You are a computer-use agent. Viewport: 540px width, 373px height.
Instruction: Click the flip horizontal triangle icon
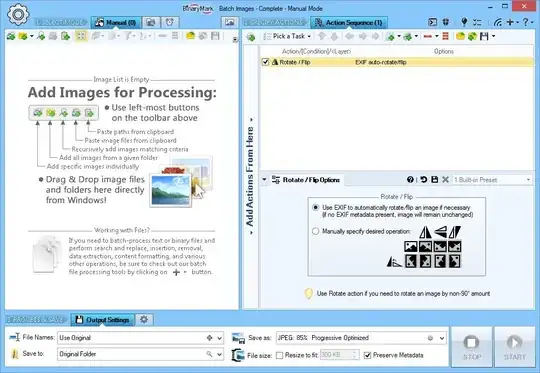(425, 232)
